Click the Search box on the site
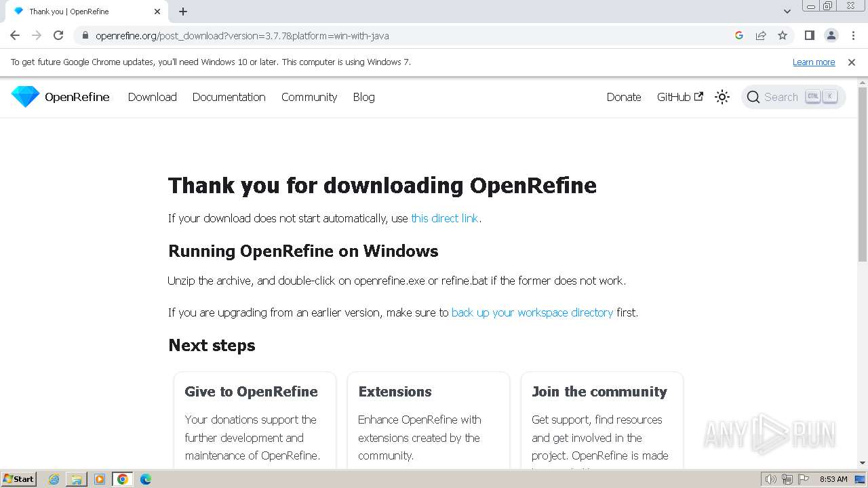Screen dimensions: 868x488 pos(793,97)
